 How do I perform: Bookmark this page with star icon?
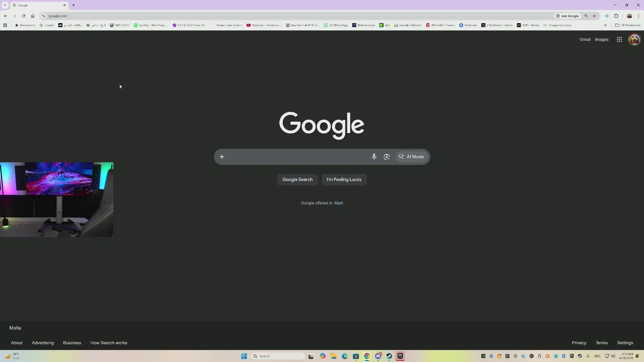(594, 16)
